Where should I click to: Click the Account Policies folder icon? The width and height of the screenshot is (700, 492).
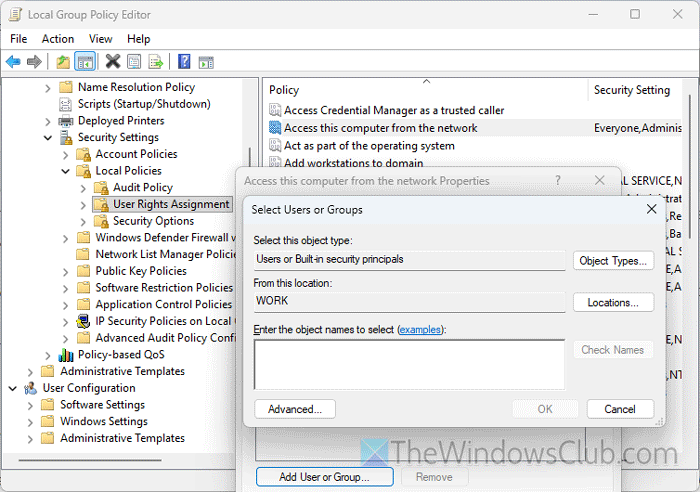(83, 154)
